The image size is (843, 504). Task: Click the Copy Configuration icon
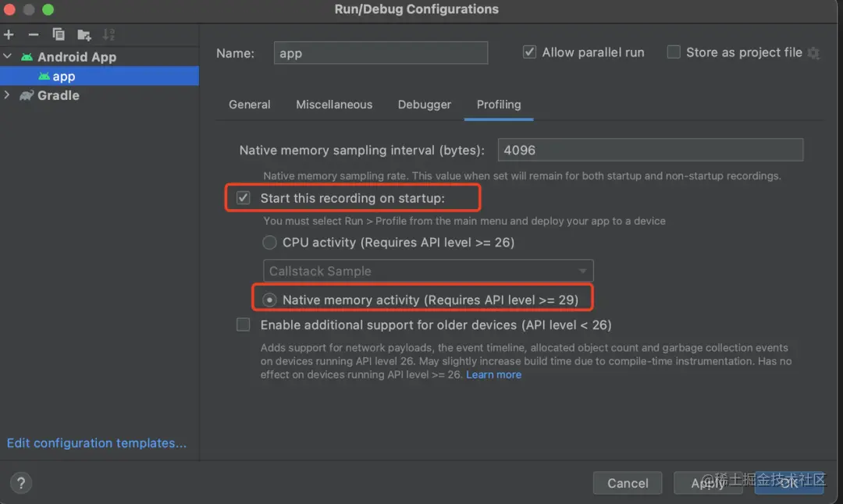[x=59, y=34]
